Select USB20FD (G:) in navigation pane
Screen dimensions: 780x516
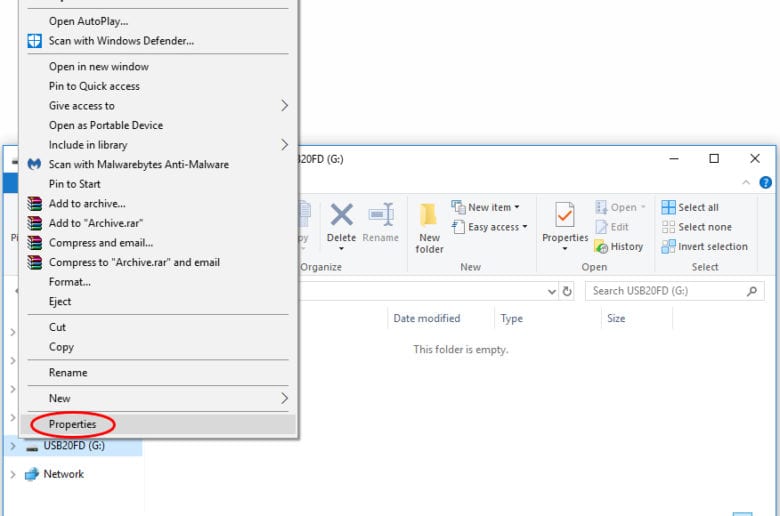74,446
